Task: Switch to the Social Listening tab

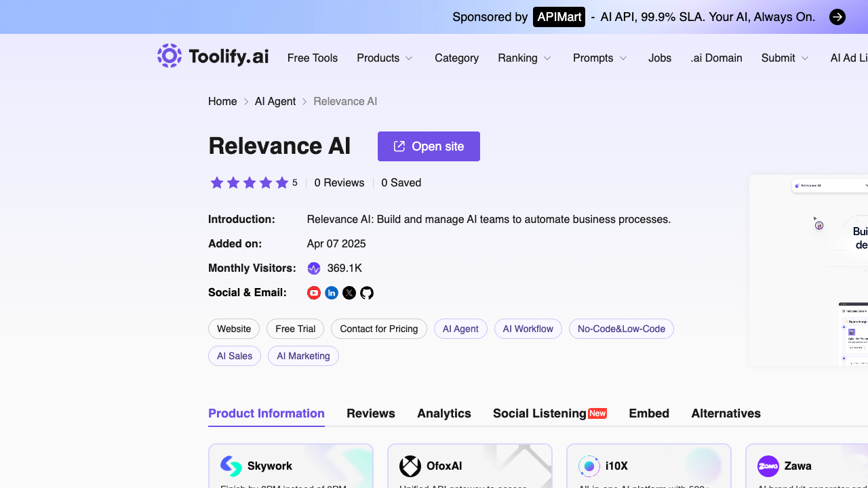Action: 550,413
